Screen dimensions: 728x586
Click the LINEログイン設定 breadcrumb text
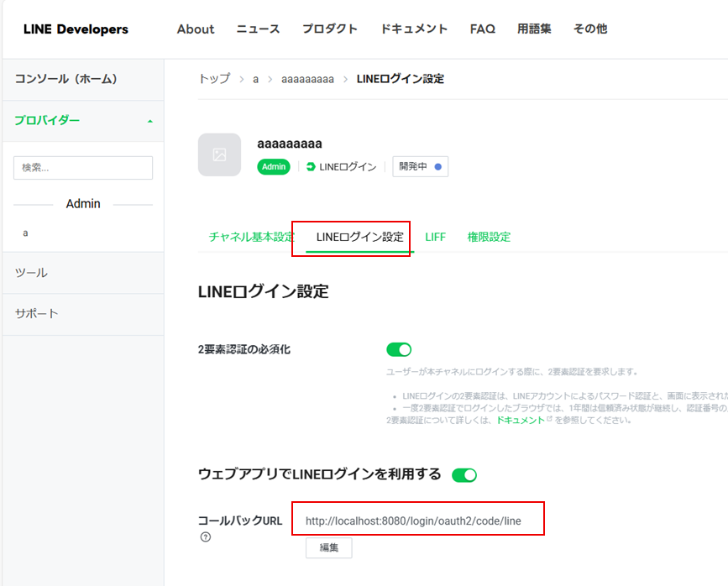[401, 79]
